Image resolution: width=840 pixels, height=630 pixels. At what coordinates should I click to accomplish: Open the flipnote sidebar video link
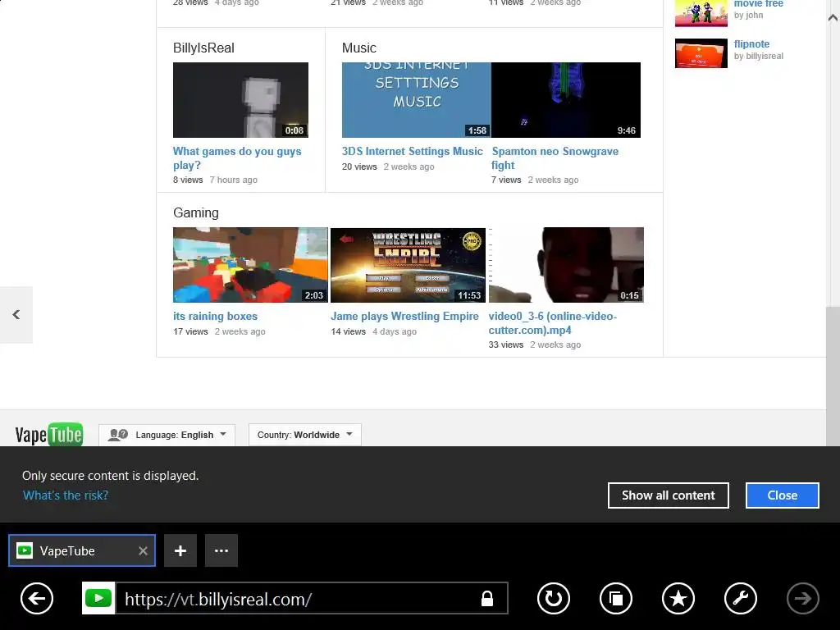point(751,44)
